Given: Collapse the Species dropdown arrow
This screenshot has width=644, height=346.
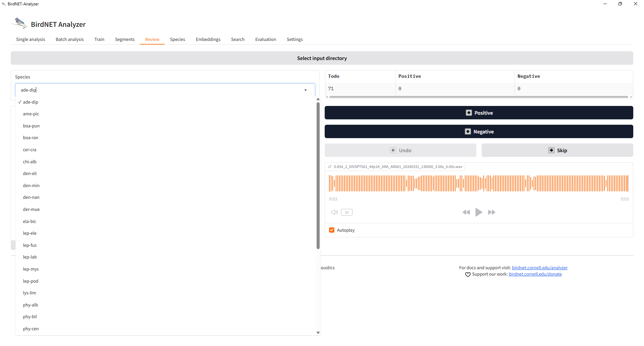Looking at the screenshot, I should pos(306,90).
